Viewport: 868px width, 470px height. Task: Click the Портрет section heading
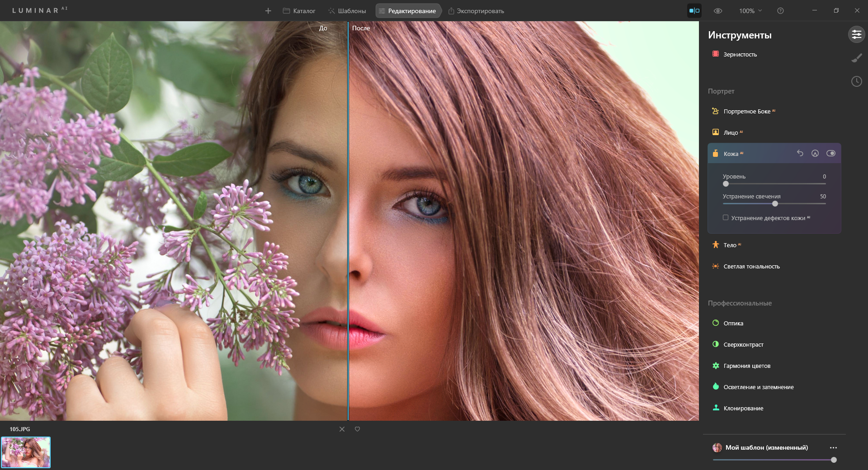click(x=721, y=91)
